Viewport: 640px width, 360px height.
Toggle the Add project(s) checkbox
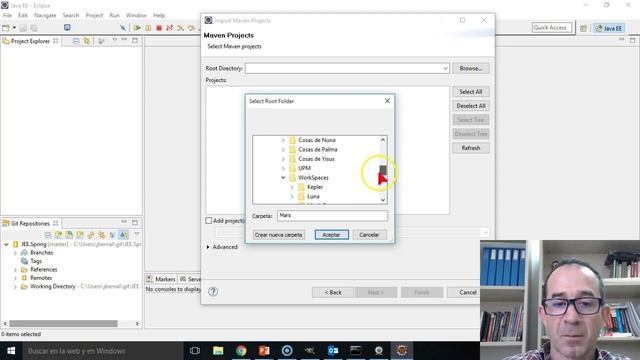[209, 220]
